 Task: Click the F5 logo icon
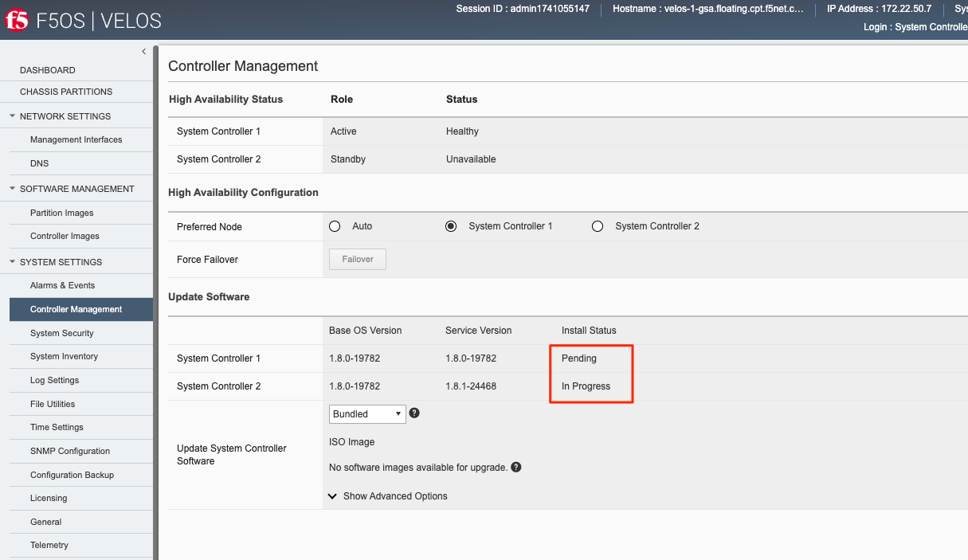click(x=17, y=20)
